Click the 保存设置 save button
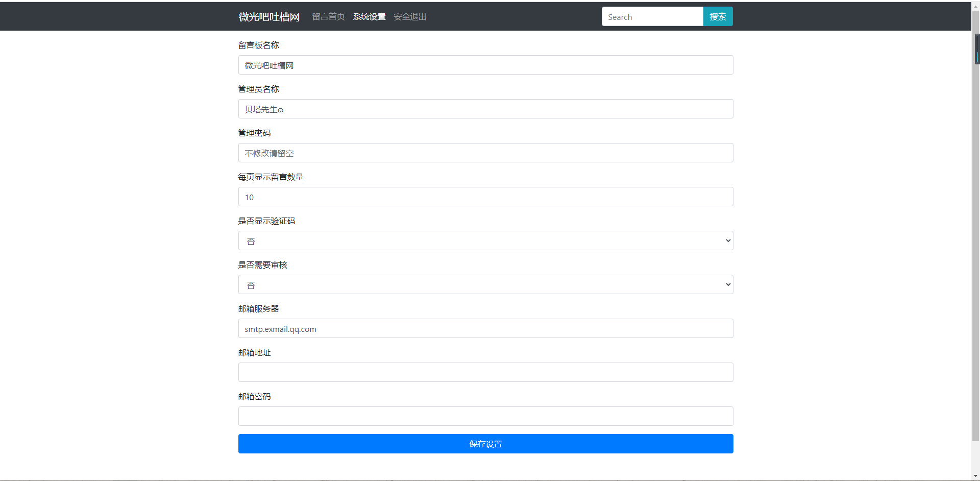The width and height of the screenshot is (980, 481). tap(485, 443)
